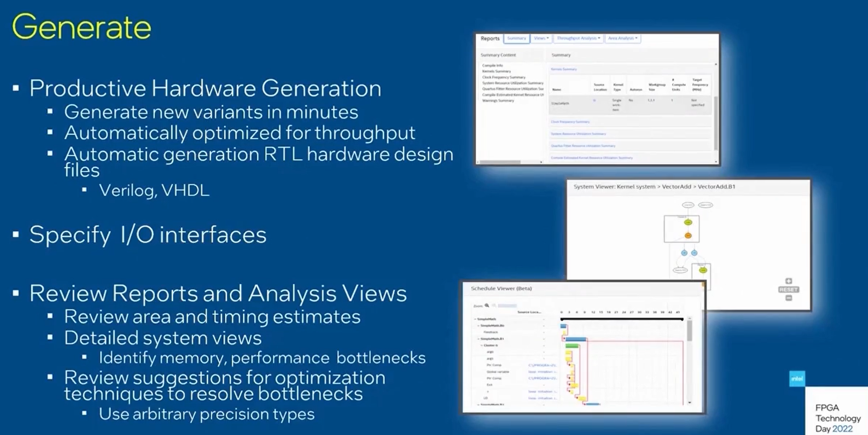Click the zoom-in magnifier in Schedule Viewer
Image resolution: width=868 pixels, height=435 pixels.
487,305
